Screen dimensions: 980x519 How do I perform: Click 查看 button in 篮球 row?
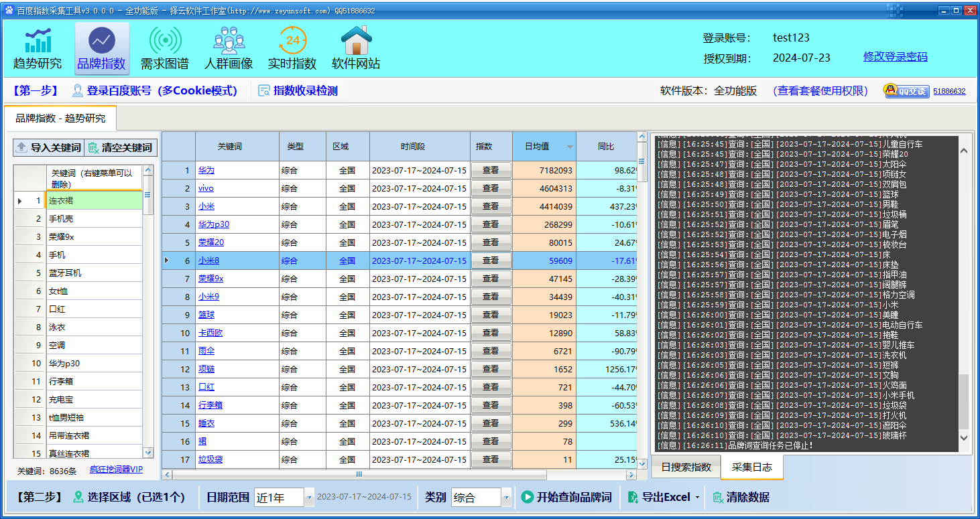click(x=491, y=315)
